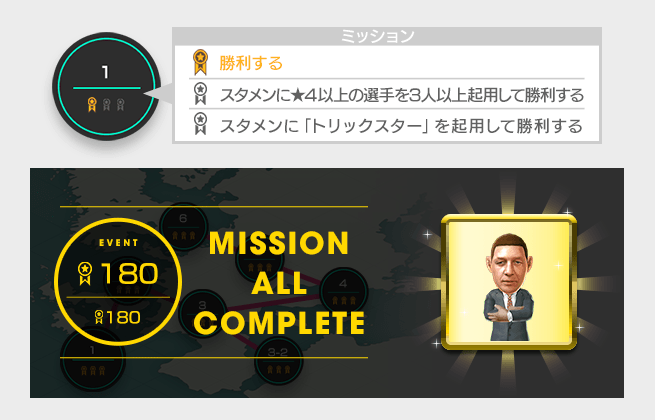
Task: Click the large medal icon next to 180
Action: pos(85,274)
